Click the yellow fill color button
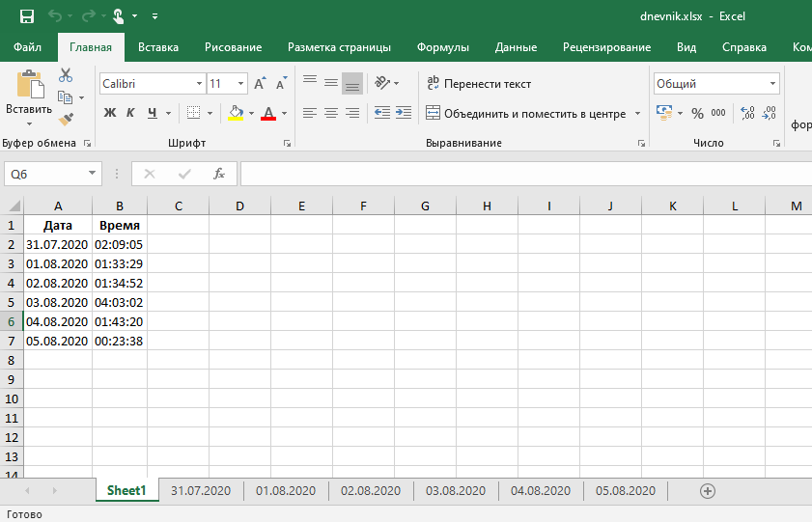 click(x=236, y=113)
